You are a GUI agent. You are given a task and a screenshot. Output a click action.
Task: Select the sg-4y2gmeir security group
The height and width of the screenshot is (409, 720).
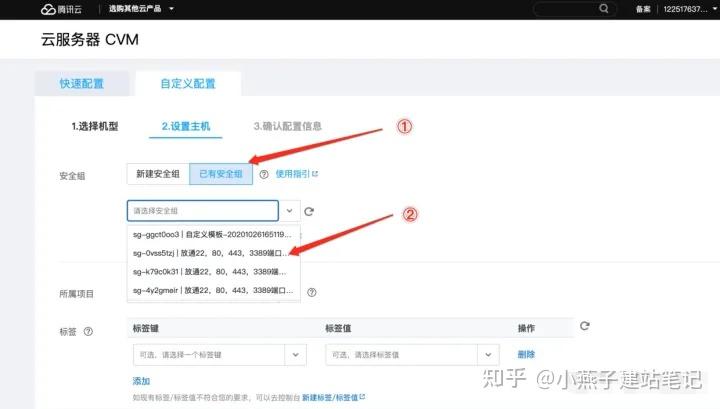click(x=214, y=290)
